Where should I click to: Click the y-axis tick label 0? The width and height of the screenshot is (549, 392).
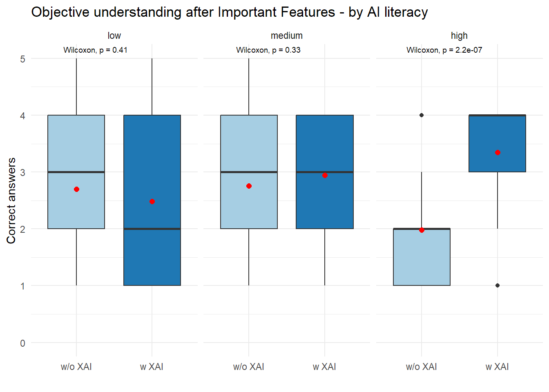pos(22,343)
